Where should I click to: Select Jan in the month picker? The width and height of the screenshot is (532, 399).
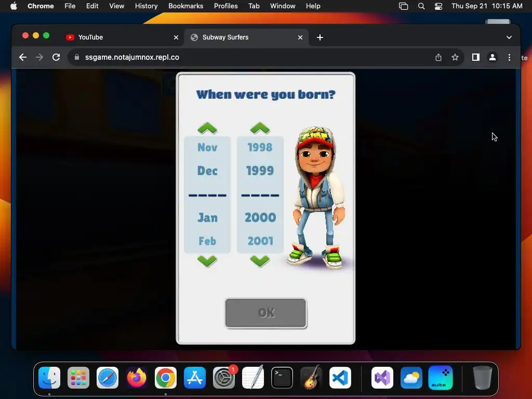[207, 218]
